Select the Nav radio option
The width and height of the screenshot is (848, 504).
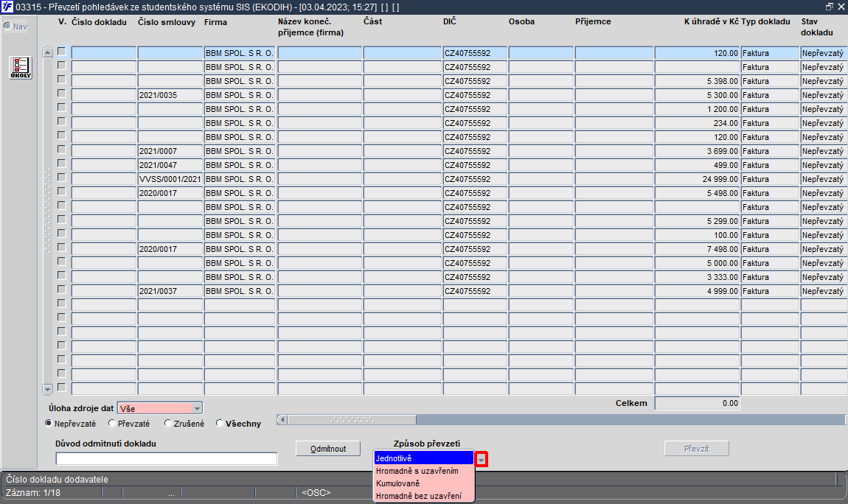click(7, 26)
